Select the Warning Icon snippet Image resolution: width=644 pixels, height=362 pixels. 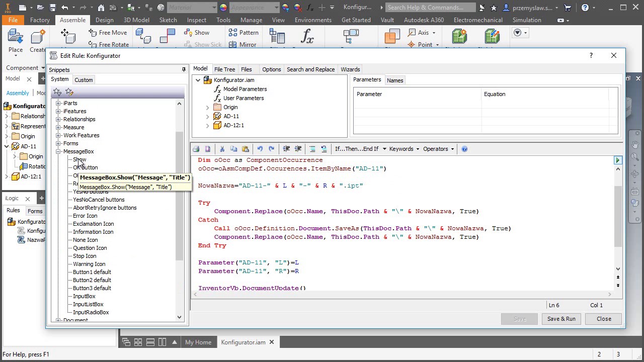(89, 264)
